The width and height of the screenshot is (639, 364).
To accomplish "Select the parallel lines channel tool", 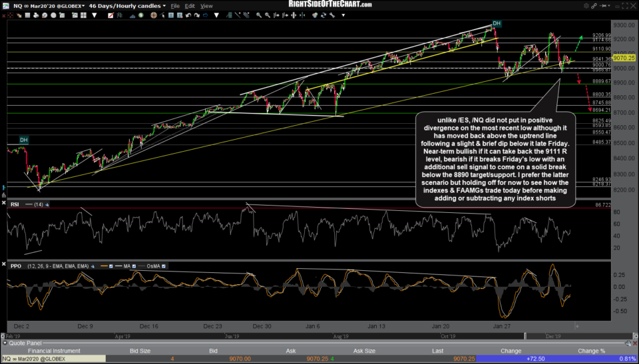I will (246, 15).
